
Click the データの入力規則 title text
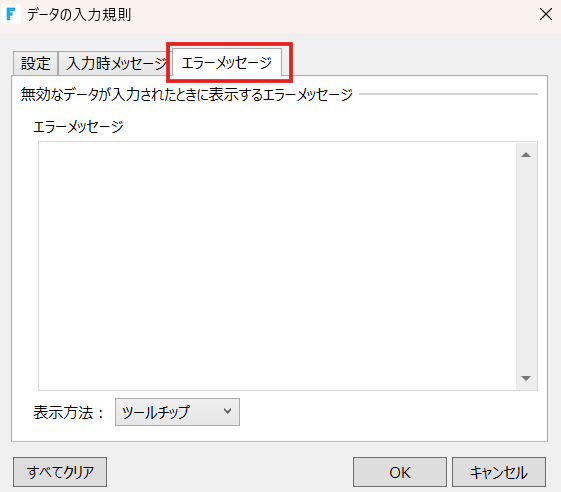pyautogui.click(x=79, y=15)
